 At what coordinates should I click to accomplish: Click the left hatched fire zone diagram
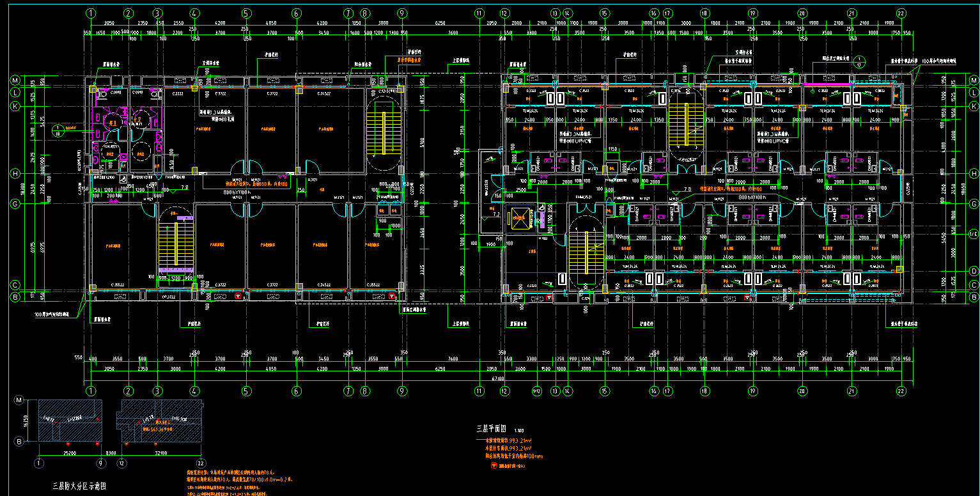[x=70, y=421]
